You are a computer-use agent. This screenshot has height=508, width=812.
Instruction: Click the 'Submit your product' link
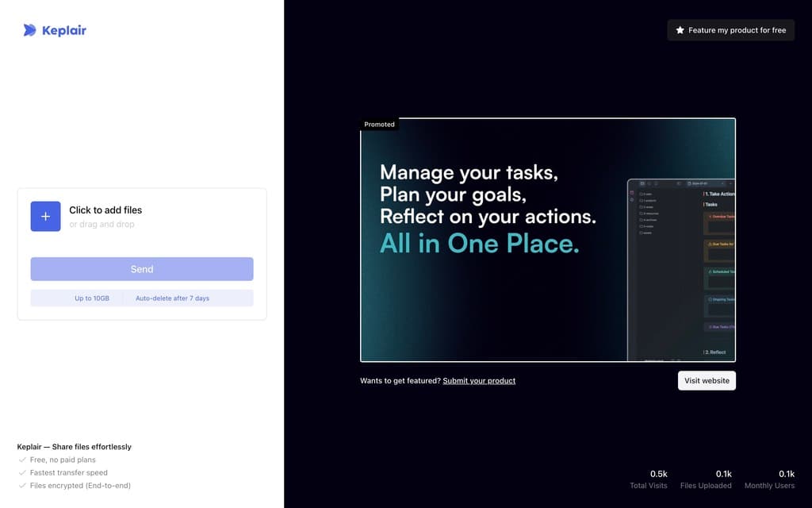pos(479,380)
